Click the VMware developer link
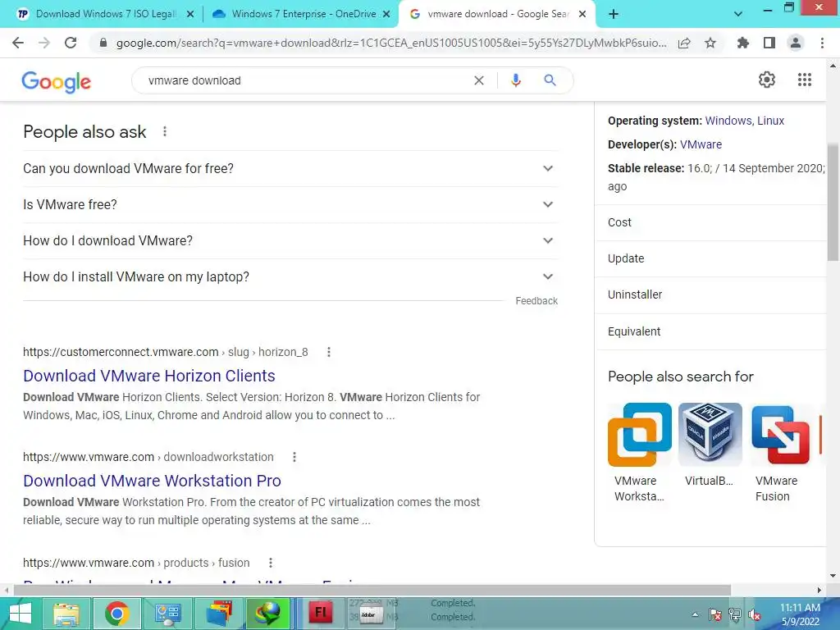 701,144
